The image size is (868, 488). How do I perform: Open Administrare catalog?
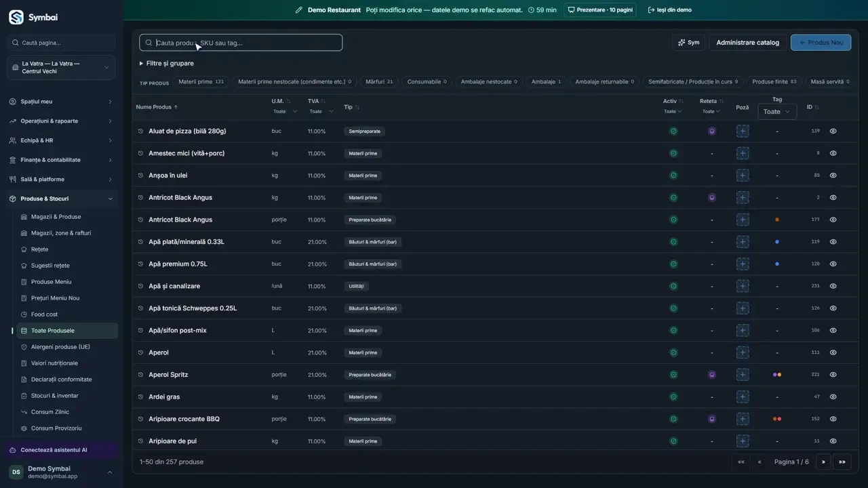point(748,43)
